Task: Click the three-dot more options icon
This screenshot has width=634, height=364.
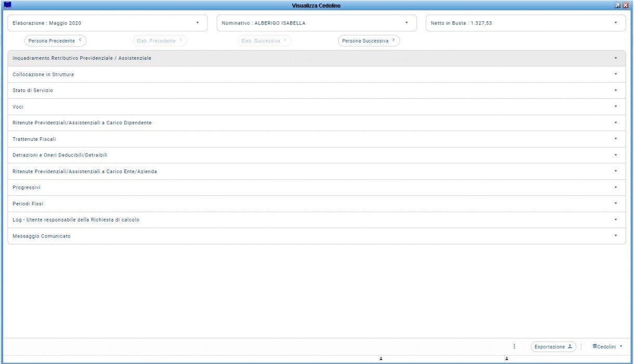Action: click(x=514, y=346)
